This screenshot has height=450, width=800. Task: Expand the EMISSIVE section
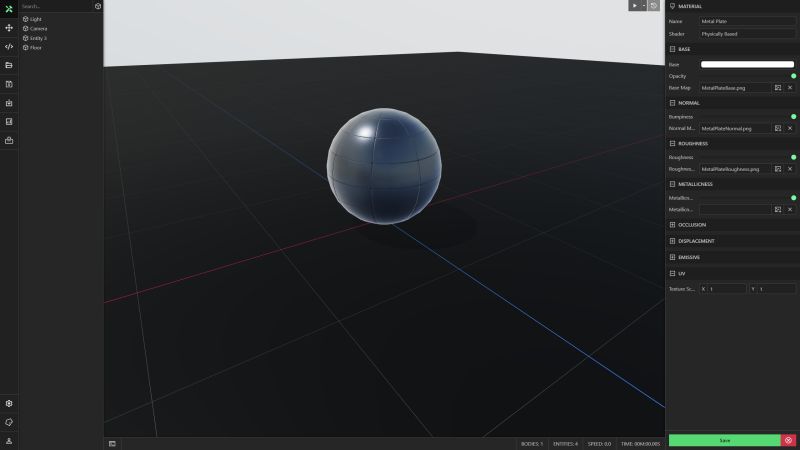pyautogui.click(x=672, y=257)
